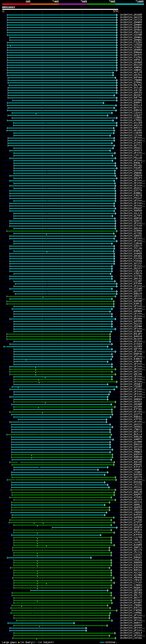Click the UniRef100_A1XKR9 label

[x=131, y=347]
